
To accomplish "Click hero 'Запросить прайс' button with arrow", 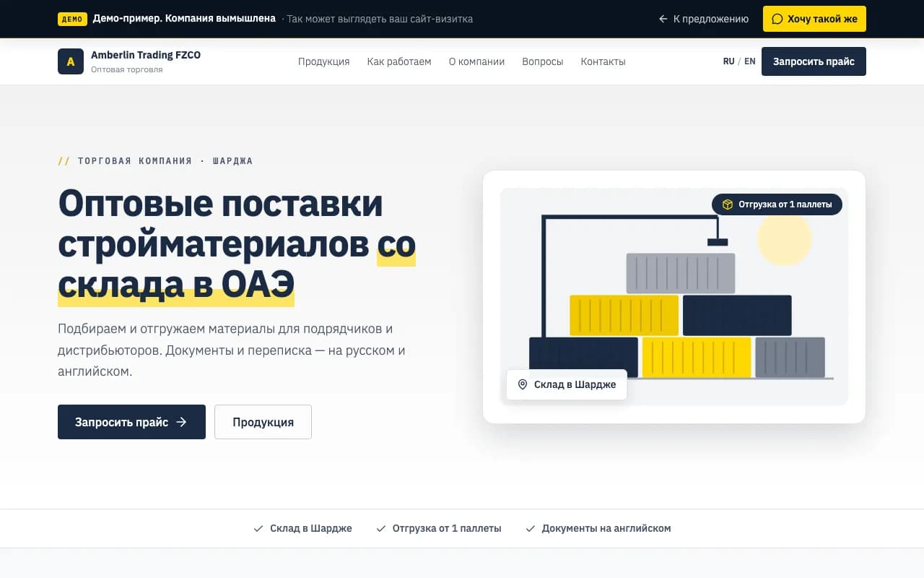I will (x=131, y=422).
